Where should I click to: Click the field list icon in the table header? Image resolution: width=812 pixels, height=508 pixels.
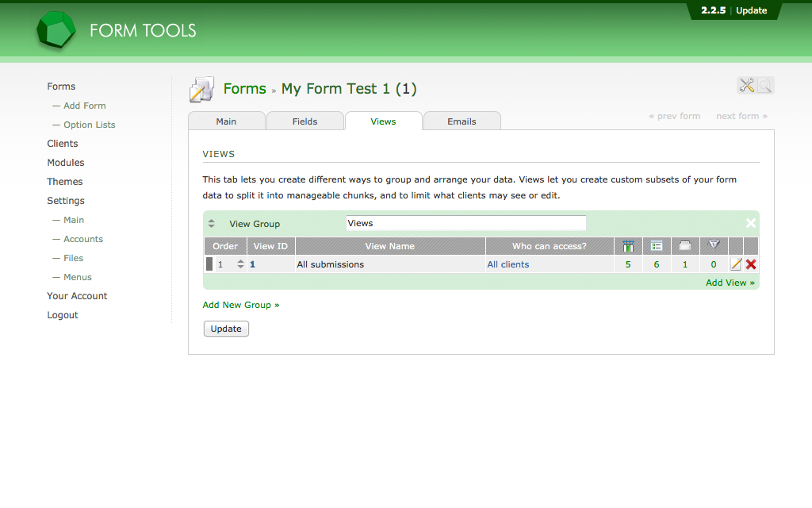coord(657,245)
